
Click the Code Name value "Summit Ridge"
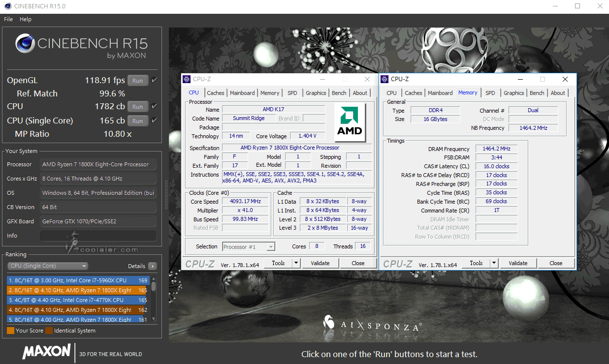tap(249, 118)
